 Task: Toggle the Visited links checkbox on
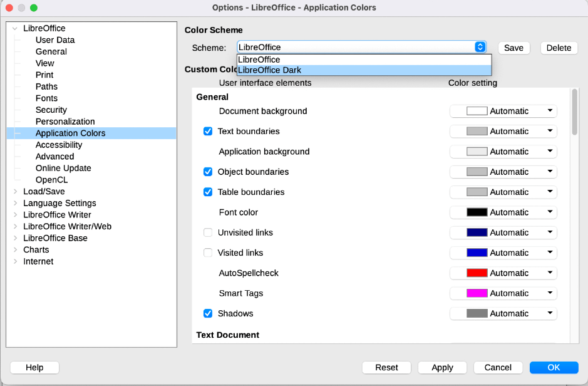click(207, 253)
